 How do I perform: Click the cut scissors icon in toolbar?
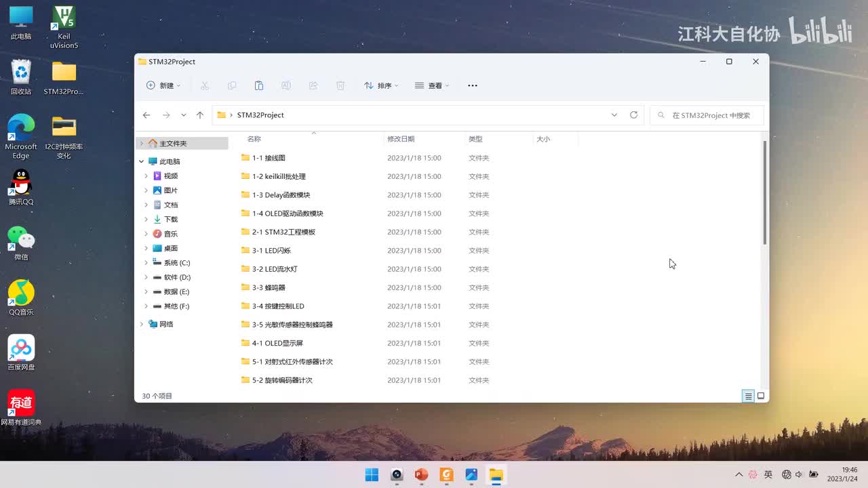tap(204, 85)
